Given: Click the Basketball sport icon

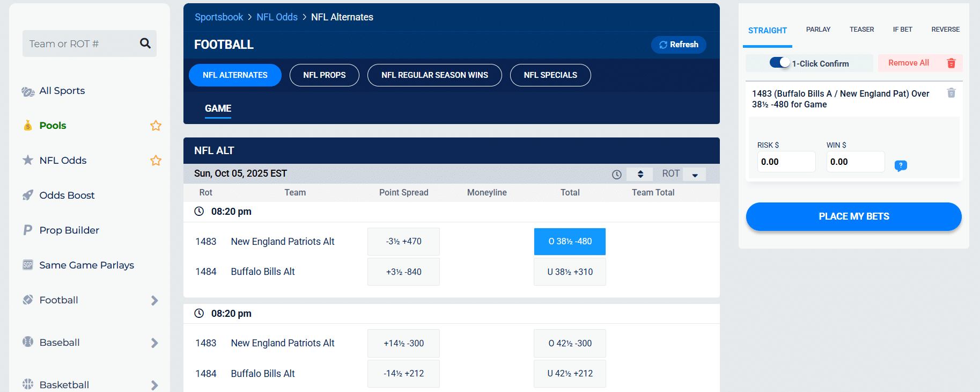Looking at the screenshot, I should [x=28, y=384].
